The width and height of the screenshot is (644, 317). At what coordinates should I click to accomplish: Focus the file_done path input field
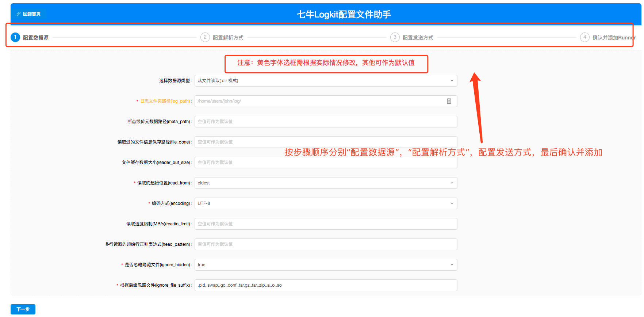click(x=326, y=142)
